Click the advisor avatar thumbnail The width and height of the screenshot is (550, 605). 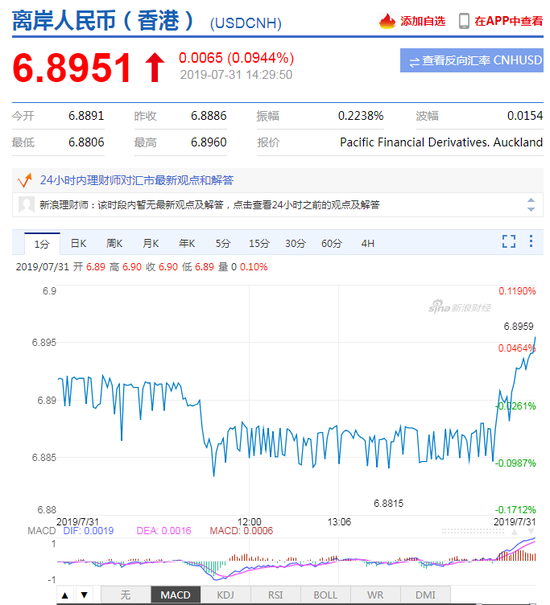point(26,204)
